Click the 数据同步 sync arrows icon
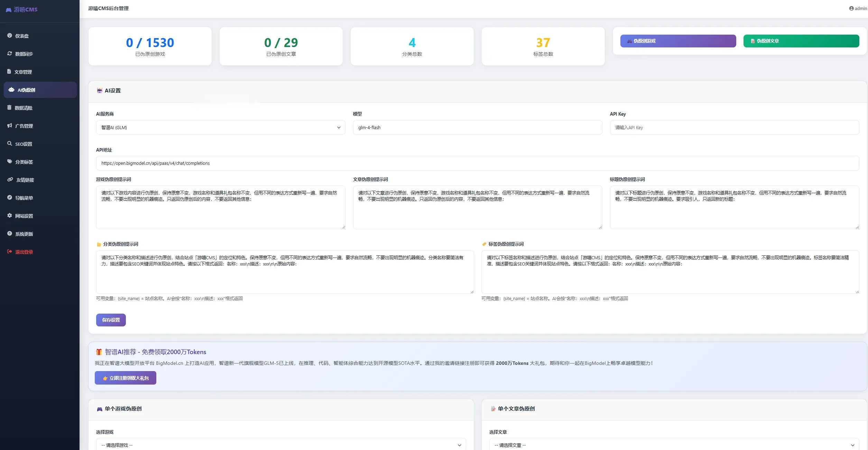The width and height of the screenshot is (868, 450). pyautogui.click(x=10, y=54)
